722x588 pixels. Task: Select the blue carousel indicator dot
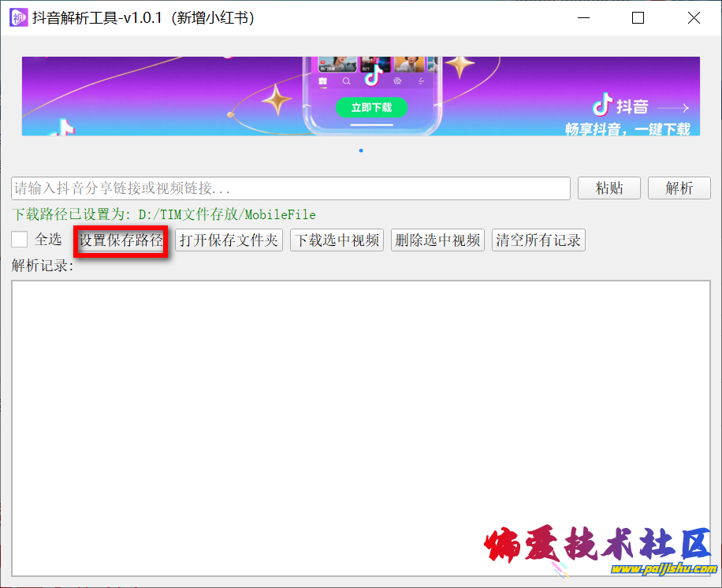[361, 150]
